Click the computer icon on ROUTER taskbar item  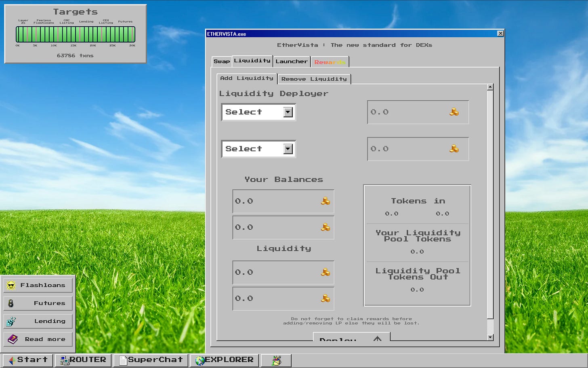(x=64, y=360)
